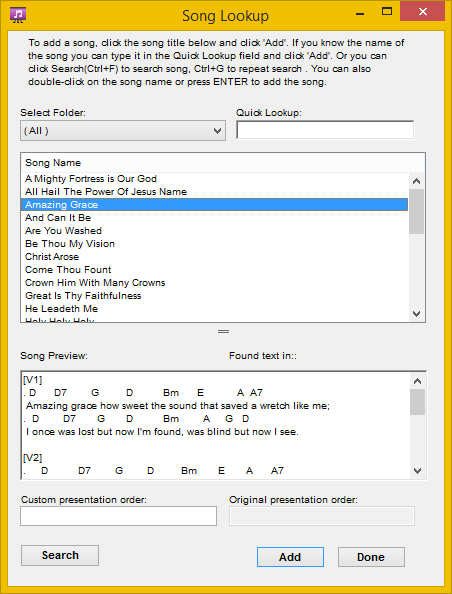Click the Quick Lookup input field
This screenshot has width=452, height=594.
pos(325,130)
